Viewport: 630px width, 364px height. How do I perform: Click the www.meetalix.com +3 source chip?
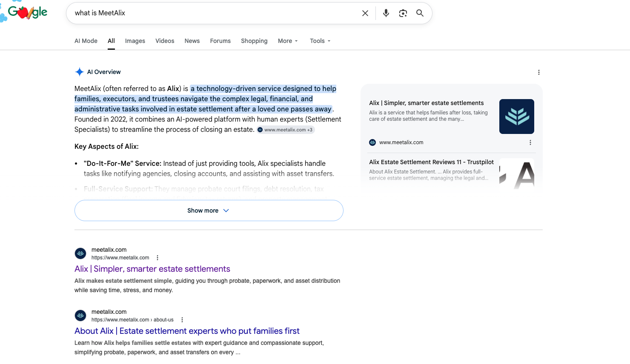[286, 130]
